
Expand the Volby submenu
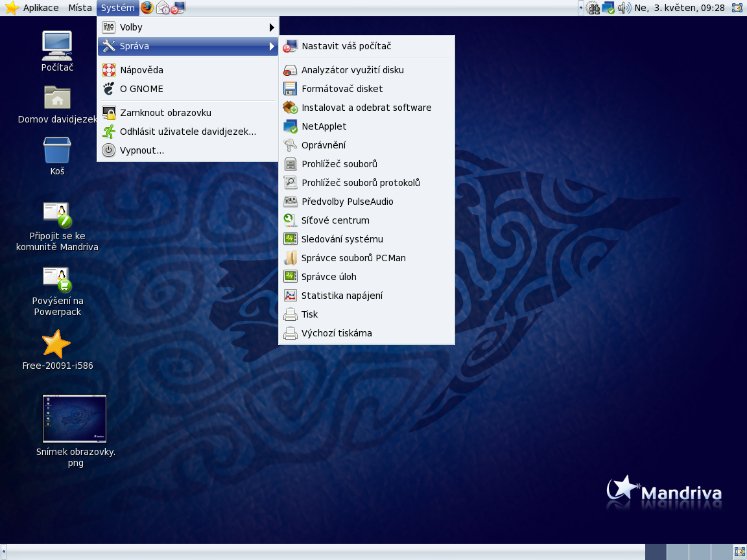point(187,28)
